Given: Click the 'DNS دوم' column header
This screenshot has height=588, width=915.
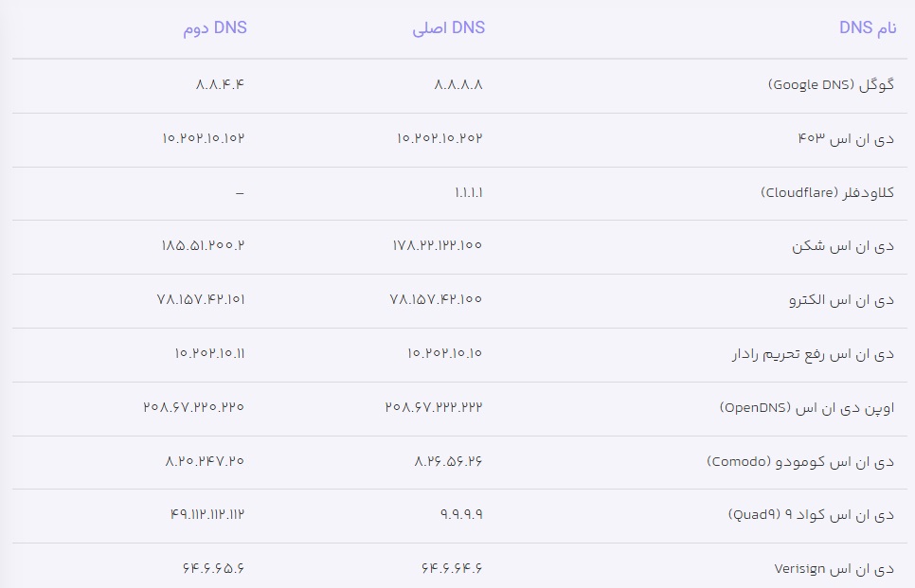Looking at the screenshot, I should 214,28.
